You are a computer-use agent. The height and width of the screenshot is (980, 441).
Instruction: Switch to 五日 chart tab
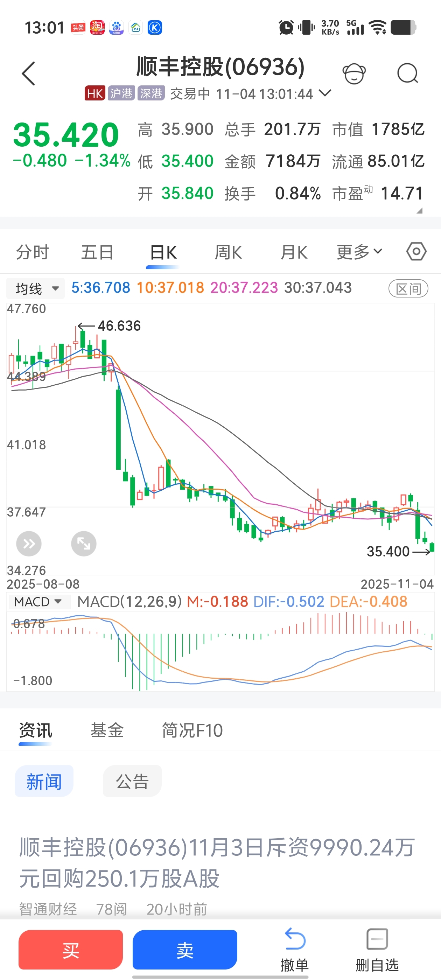(x=97, y=252)
